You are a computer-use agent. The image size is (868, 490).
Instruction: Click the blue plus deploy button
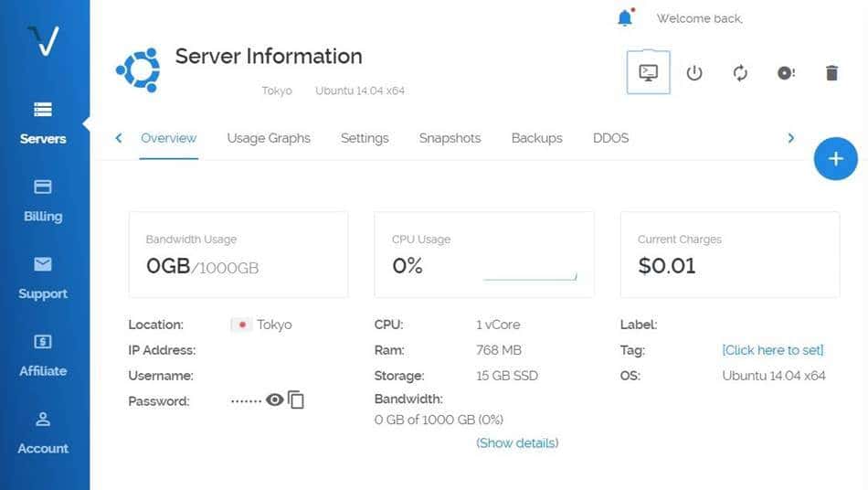tap(835, 159)
